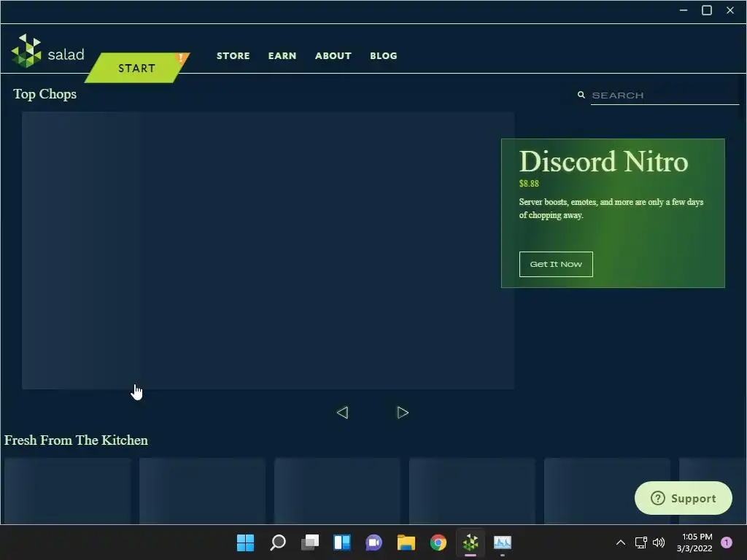Click the Salad logo in header
Screen dimensions: 747x560
click(x=47, y=51)
